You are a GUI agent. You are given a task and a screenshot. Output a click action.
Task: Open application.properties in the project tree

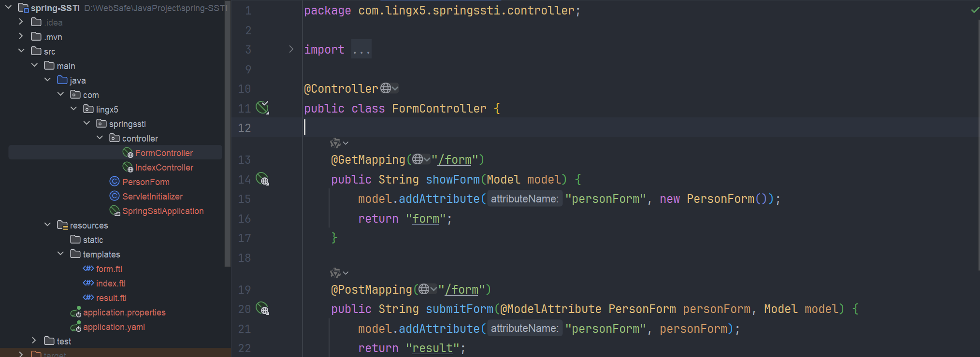click(124, 312)
